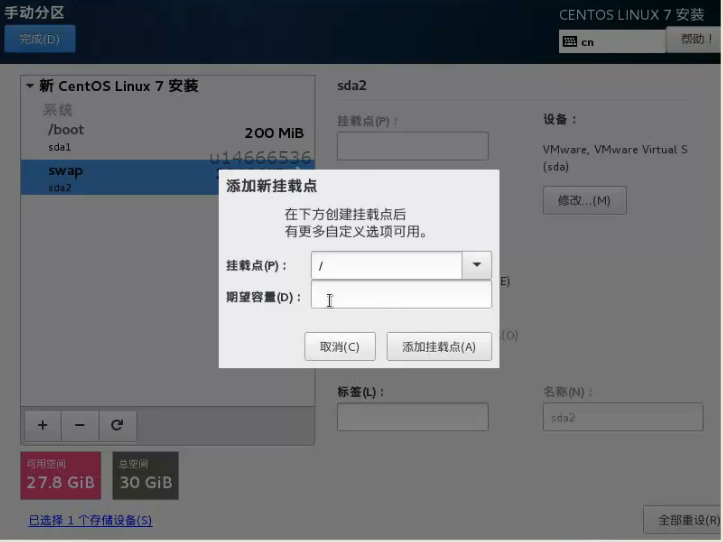Click 添加挂载点(A) button
Image resolution: width=723 pixels, height=542 pixels.
click(x=439, y=346)
